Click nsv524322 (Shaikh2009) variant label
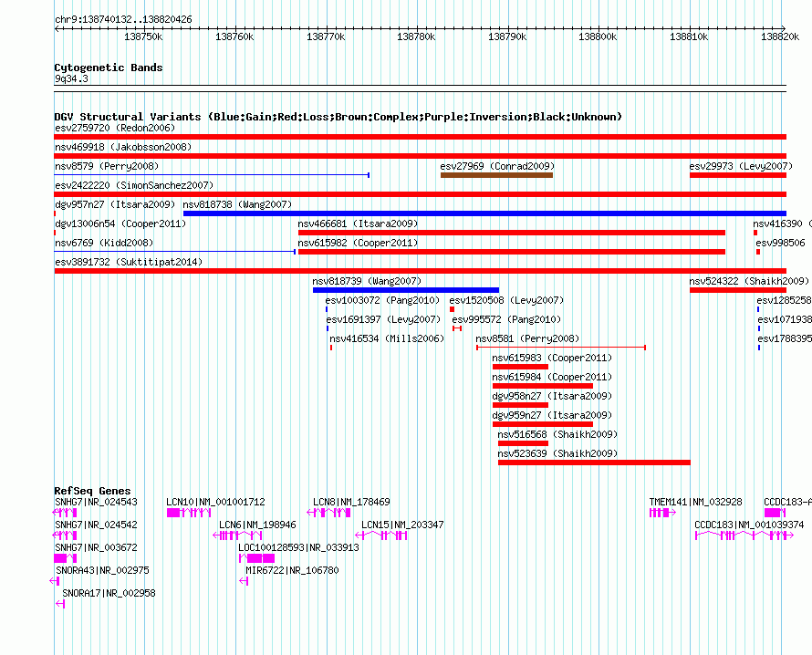The height and width of the screenshot is (655, 812). point(749,281)
